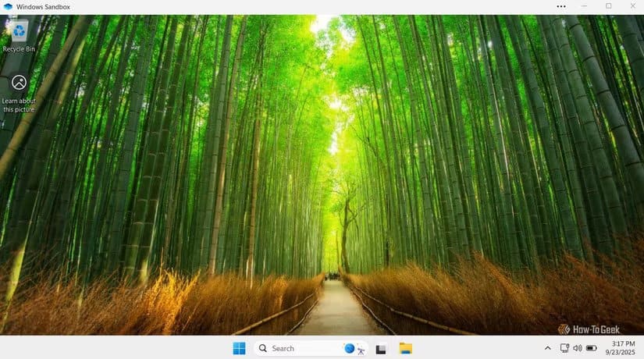The width and height of the screenshot is (644, 359).
Task: Open the network status tray icon
Action: (x=564, y=348)
